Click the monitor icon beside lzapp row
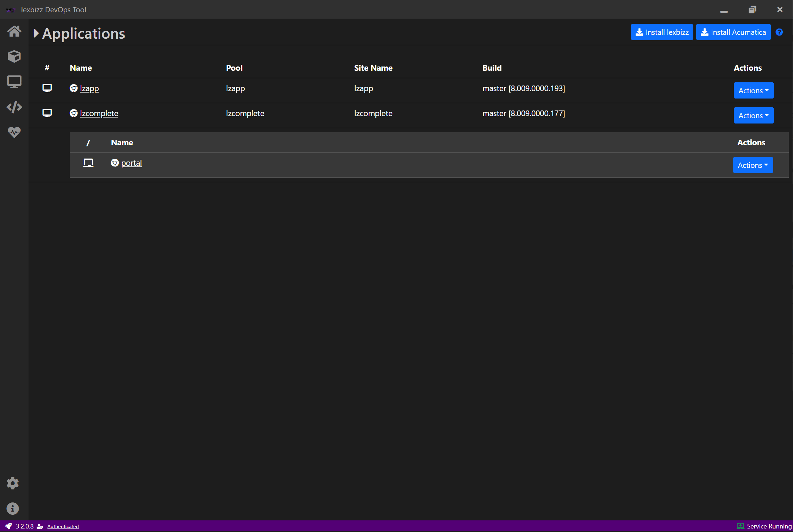 47,88
